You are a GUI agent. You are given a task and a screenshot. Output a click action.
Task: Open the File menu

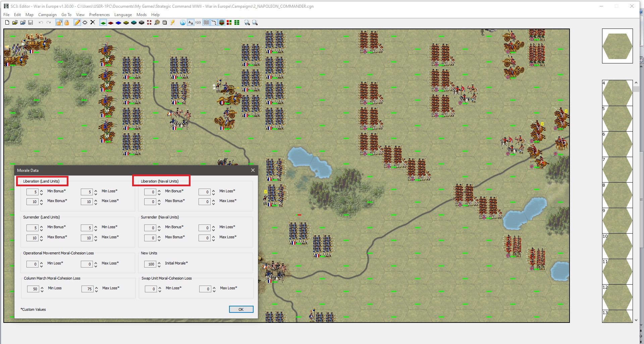point(6,15)
